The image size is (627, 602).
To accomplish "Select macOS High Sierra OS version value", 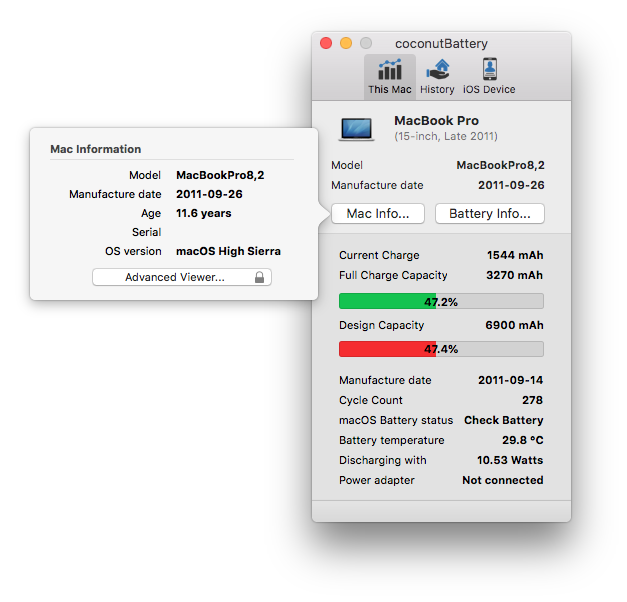I will click(228, 251).
